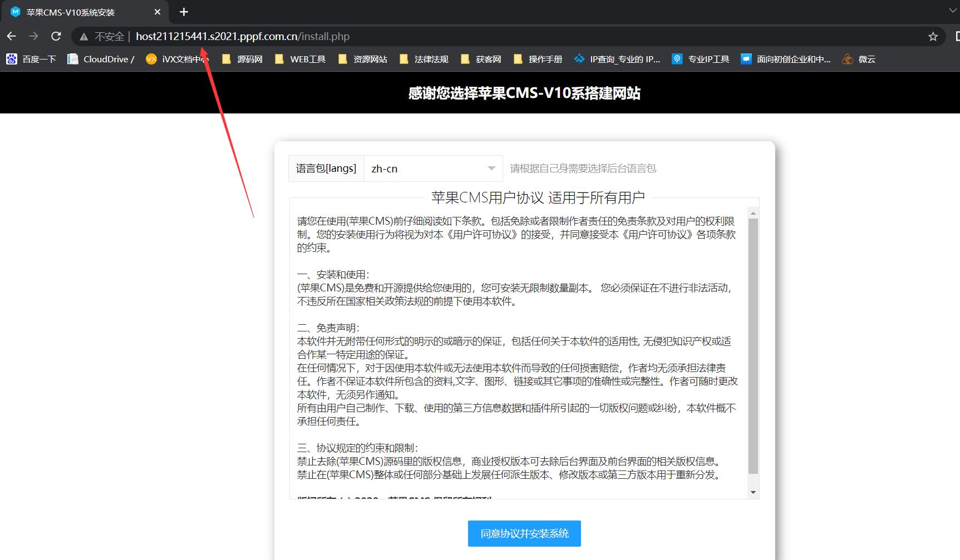Open the 专业IP工具 bookmark
960x560 pixels.
click(700, 59)
